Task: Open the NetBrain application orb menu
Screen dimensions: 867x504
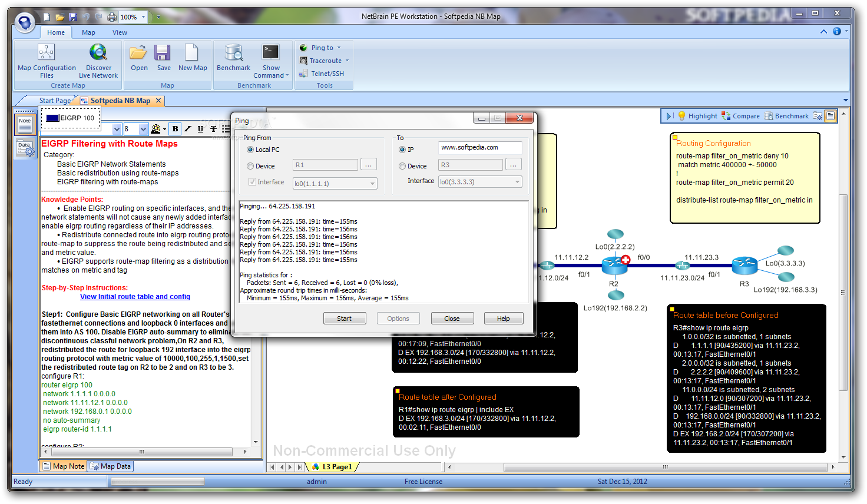Action: (25, 22)
